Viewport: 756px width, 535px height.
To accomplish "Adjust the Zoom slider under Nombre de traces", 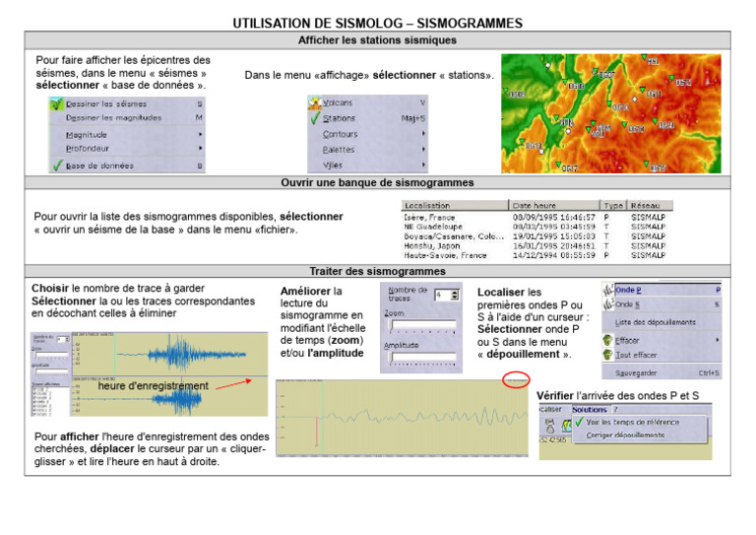I will pyautogui.click(x=422, y=326).
